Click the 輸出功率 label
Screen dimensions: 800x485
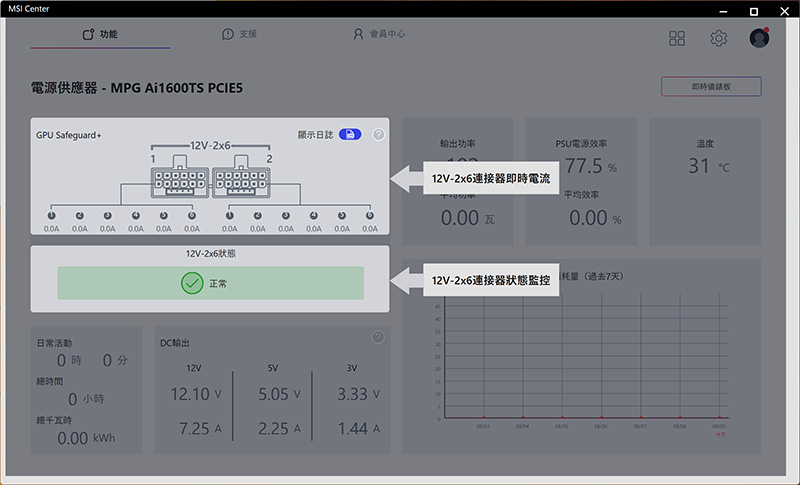458,144
